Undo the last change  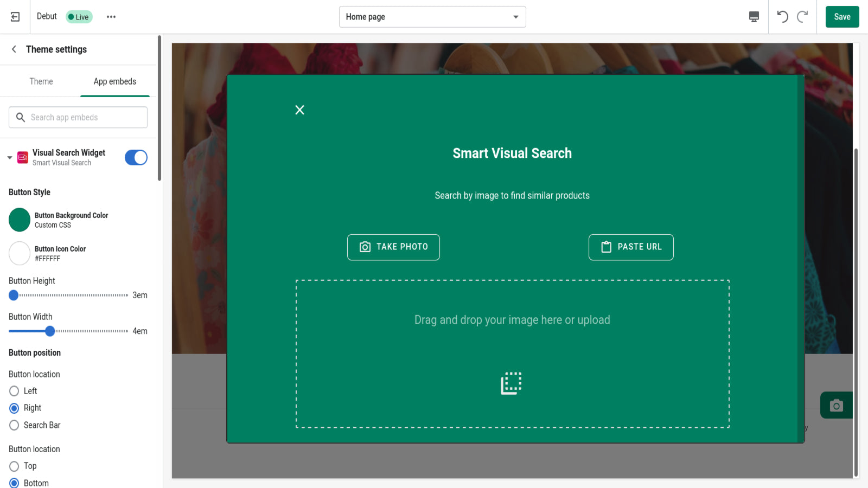(783, 17)
